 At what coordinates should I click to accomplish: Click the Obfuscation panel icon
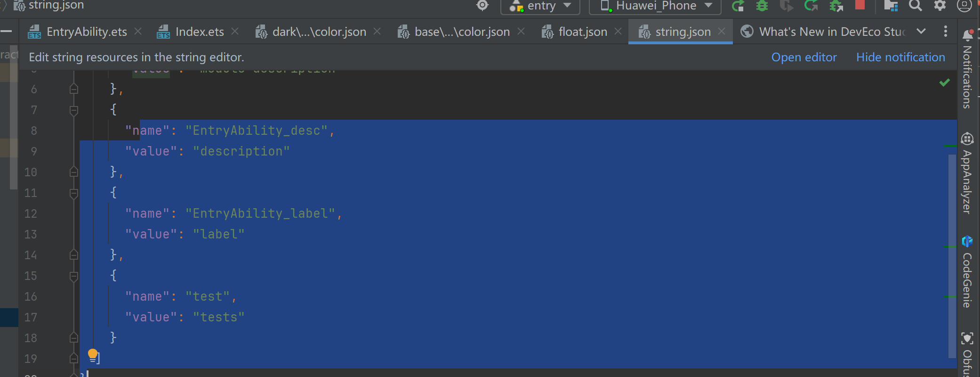coord(967,338)
